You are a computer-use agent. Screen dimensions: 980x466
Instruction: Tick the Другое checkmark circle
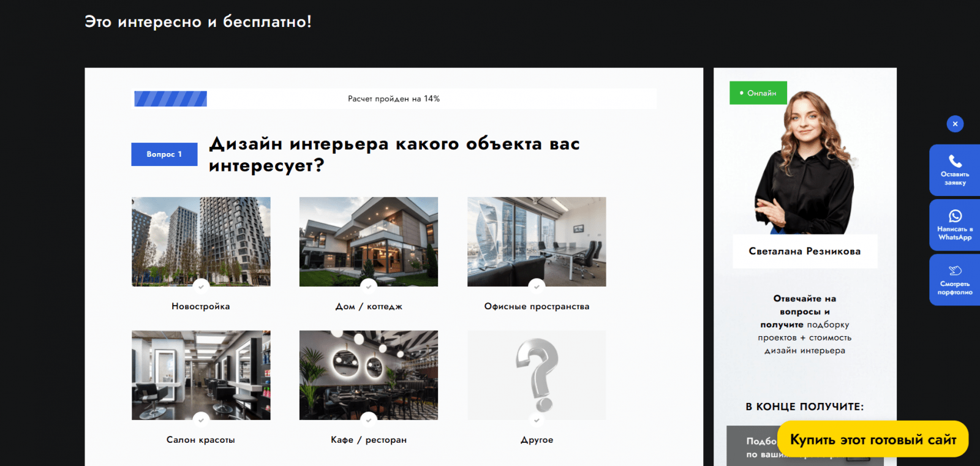click(x=537, y=420)
